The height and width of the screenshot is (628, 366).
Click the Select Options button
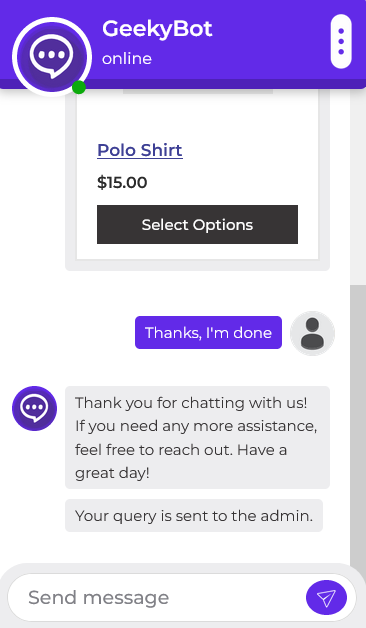[x=197, y=224]
